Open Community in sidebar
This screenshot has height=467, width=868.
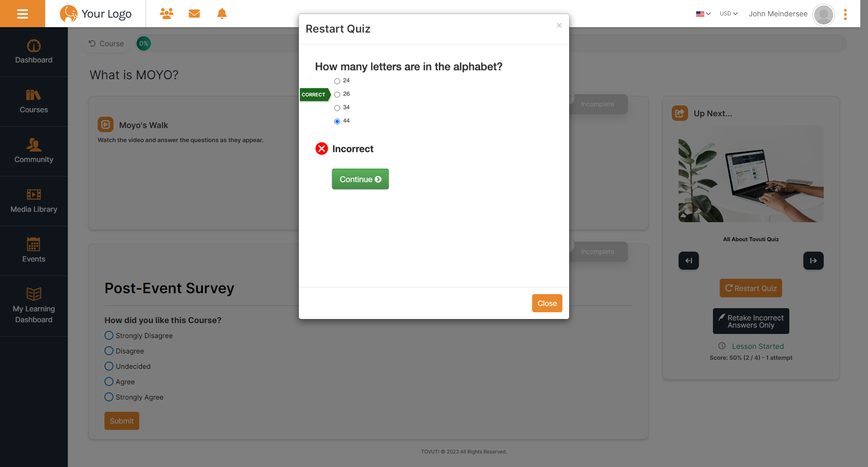(x=34, y=152)
